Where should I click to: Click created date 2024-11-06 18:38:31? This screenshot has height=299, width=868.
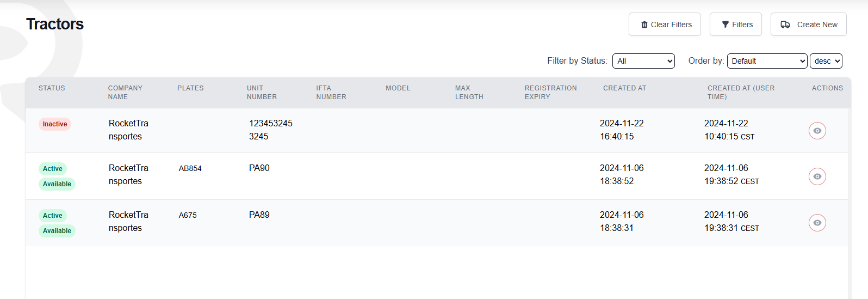622,222
